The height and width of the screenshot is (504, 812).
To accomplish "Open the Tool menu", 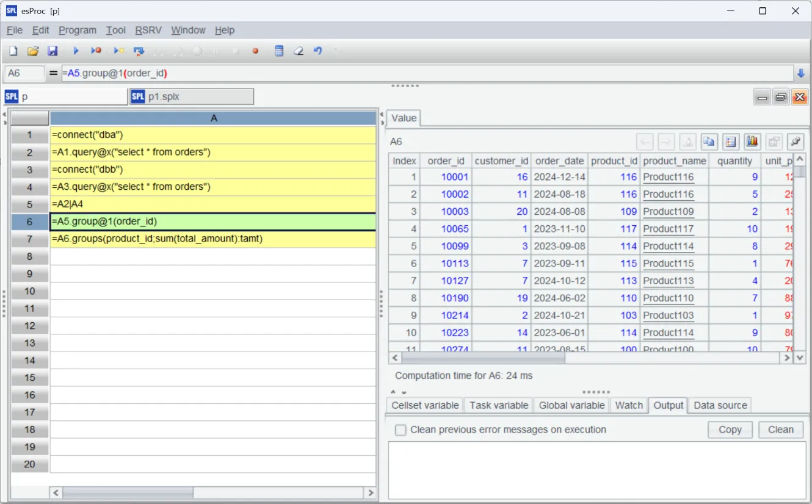I will pyautogui.click(x=115, y=30).
